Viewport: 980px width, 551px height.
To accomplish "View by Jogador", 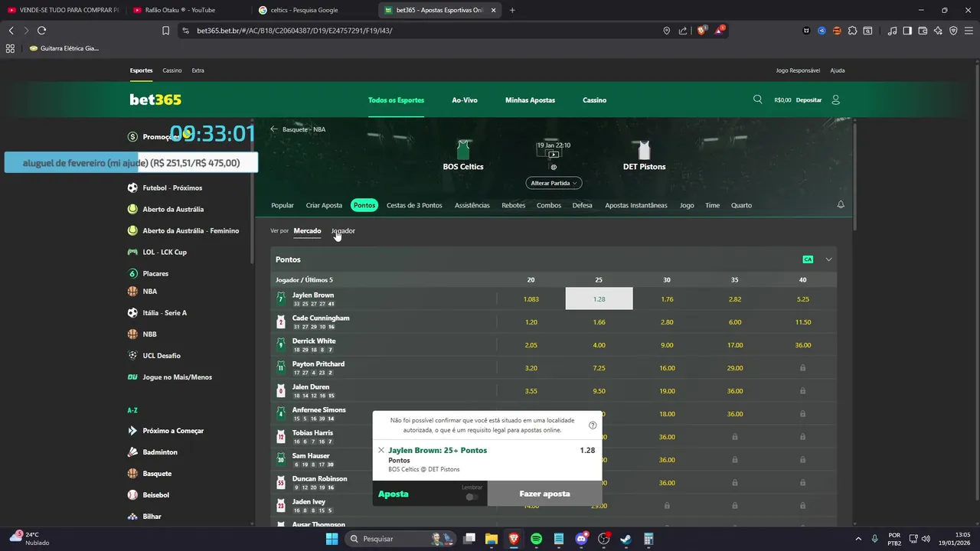I will (x=343, y=230).
